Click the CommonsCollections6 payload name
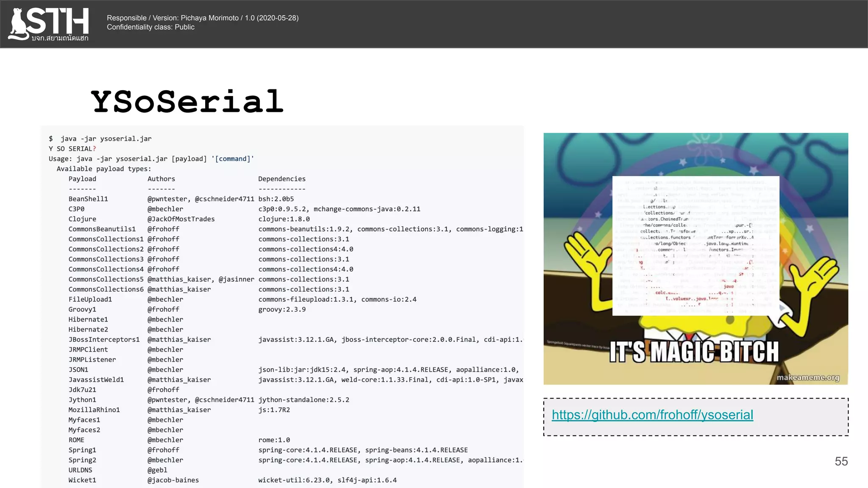 (x=106, y=289)
